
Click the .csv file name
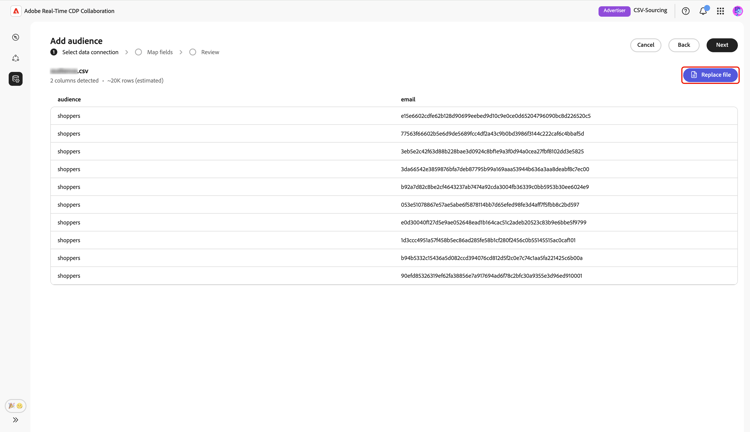(x=69, y=71)
